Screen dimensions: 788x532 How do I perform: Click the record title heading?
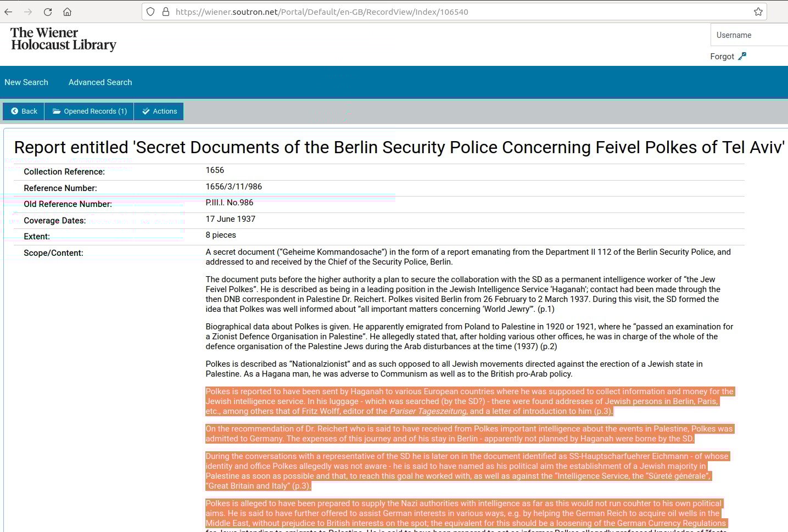(399, 147)
